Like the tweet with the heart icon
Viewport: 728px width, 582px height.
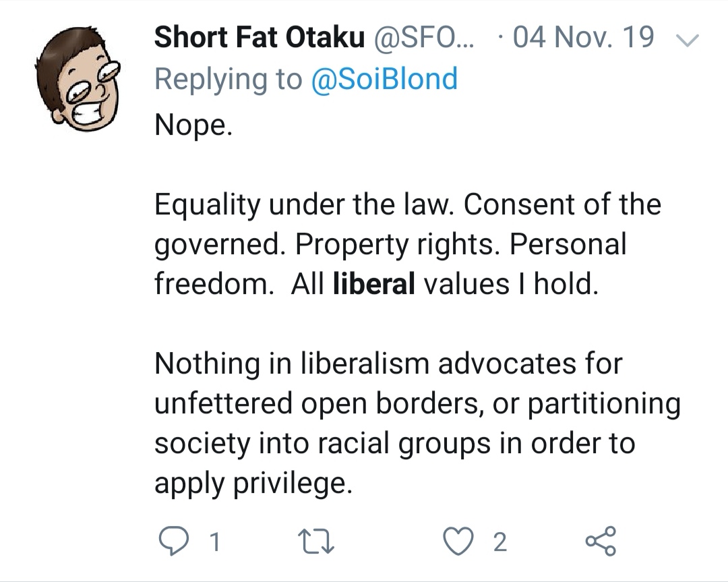pyautogui.click(x=460, y=541)
